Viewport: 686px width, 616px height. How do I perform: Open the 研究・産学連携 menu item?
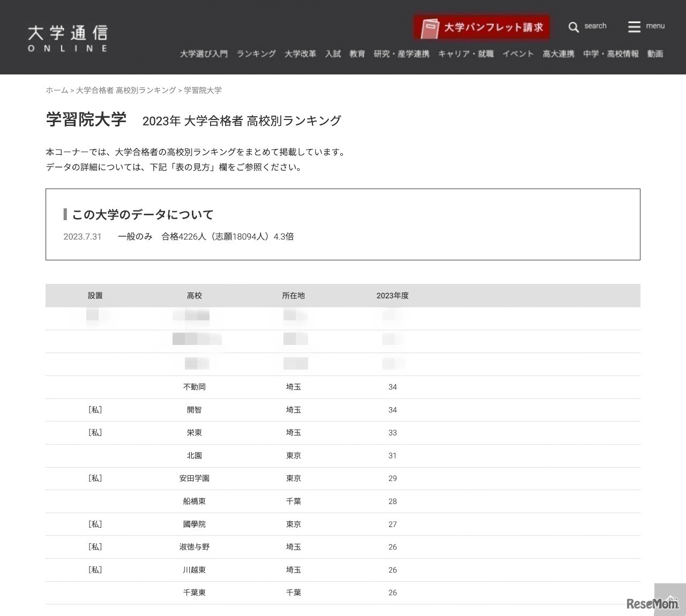401,54
